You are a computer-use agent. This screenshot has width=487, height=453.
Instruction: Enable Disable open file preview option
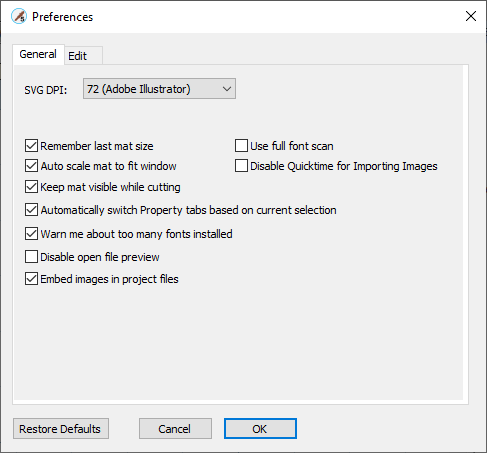[x=31, y=257]
